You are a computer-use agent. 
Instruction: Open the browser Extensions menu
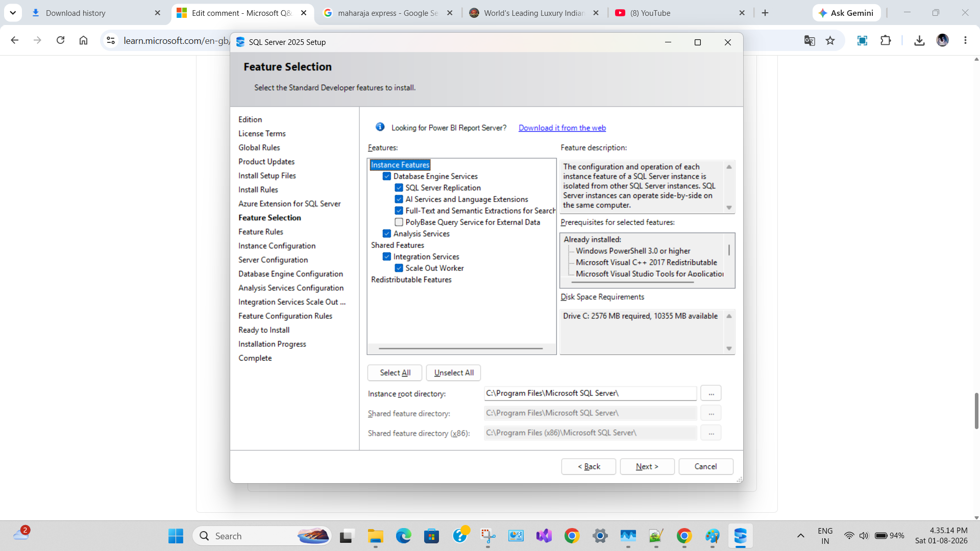point(886,40)
